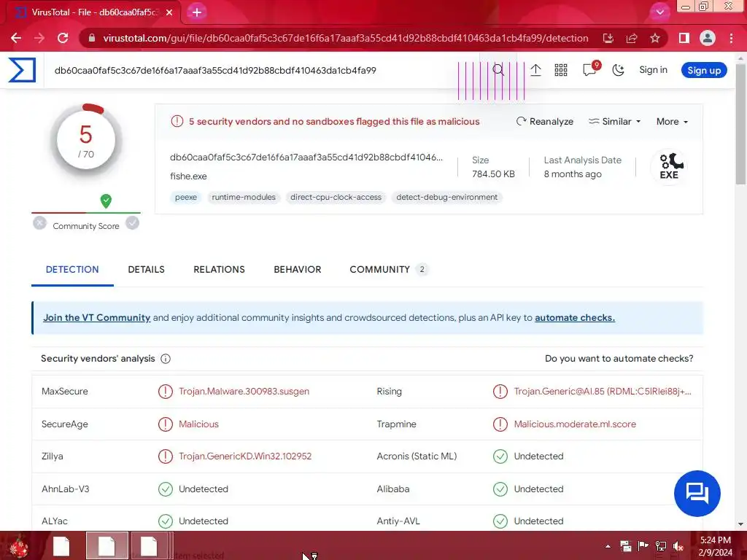Click the peexe tag
The image size is (747, 560).
point(186,197)
